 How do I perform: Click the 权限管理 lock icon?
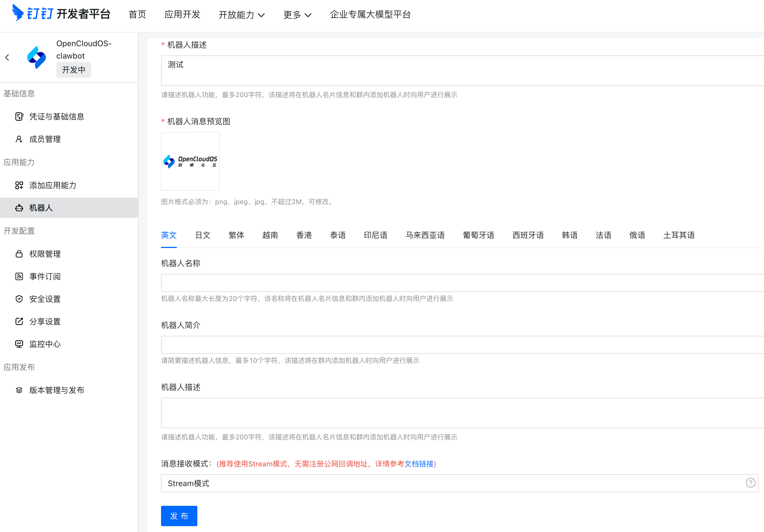19,254
